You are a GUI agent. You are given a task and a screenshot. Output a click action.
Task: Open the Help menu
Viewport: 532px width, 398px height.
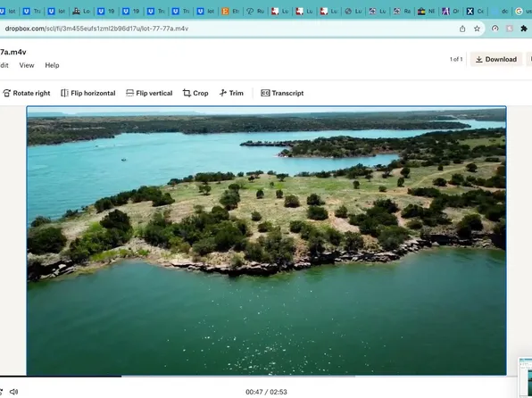52,65
